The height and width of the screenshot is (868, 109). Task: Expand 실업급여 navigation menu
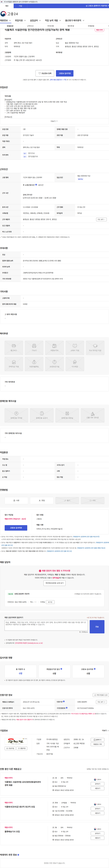point(35,21)
